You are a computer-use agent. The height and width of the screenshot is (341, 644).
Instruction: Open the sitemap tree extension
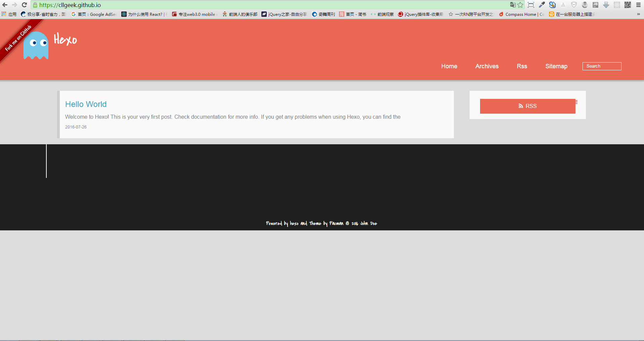tap(563, 5)
